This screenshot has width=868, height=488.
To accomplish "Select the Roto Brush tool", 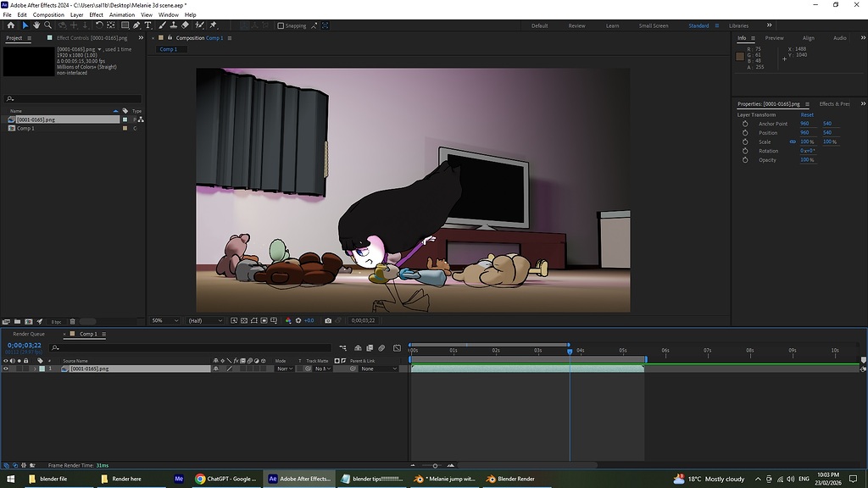I will coord(199,25).
